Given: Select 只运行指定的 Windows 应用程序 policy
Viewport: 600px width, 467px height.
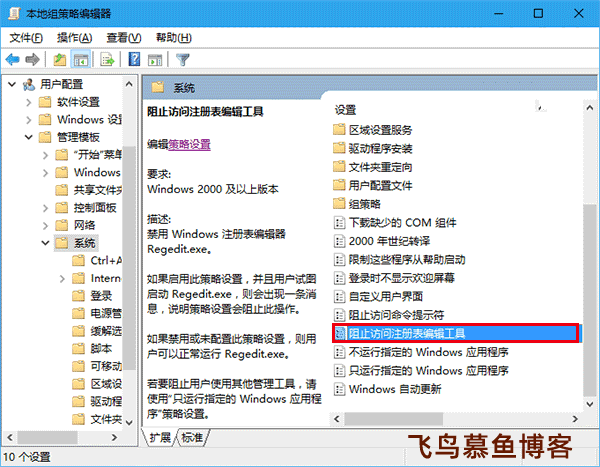Looking at the screenshot, I should (422, 371).
